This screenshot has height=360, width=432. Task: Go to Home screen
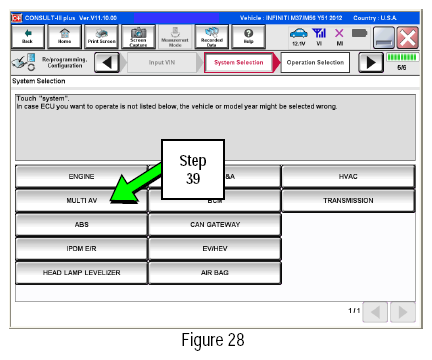64,36
